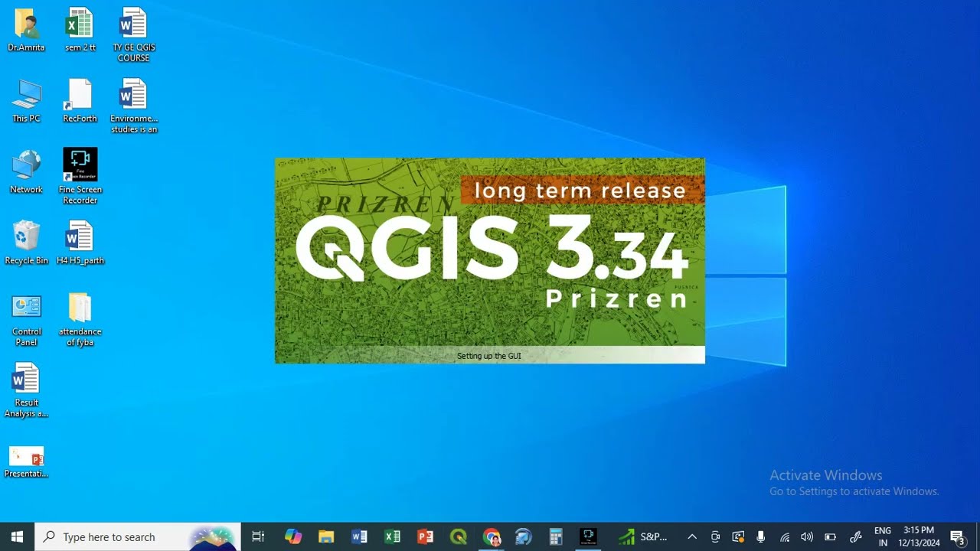The height and width of the screenshot is (551, 980).
Task: Launch Copilot from the taskbar
Action: [x=293, y=536]
